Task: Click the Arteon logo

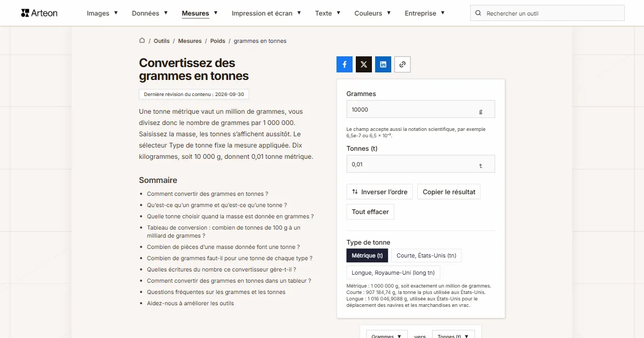Action: [x=39, y=13]
